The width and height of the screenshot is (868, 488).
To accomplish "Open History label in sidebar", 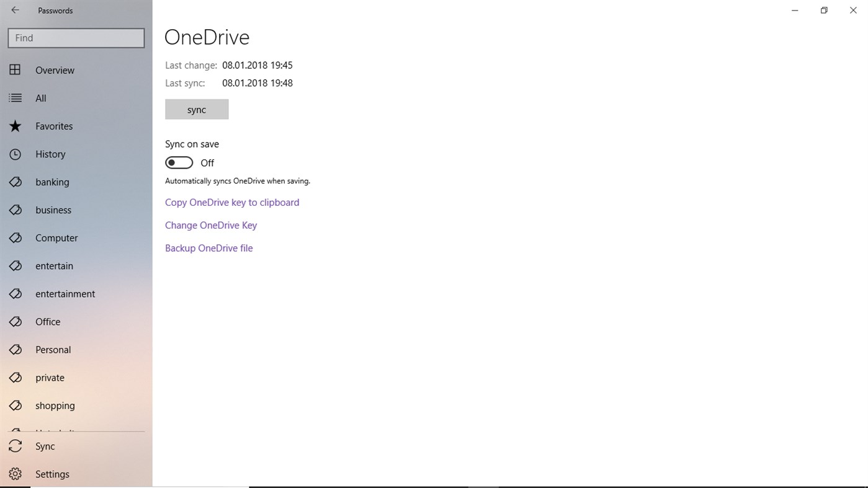I will pyautogui.click(x=50, y=154).
